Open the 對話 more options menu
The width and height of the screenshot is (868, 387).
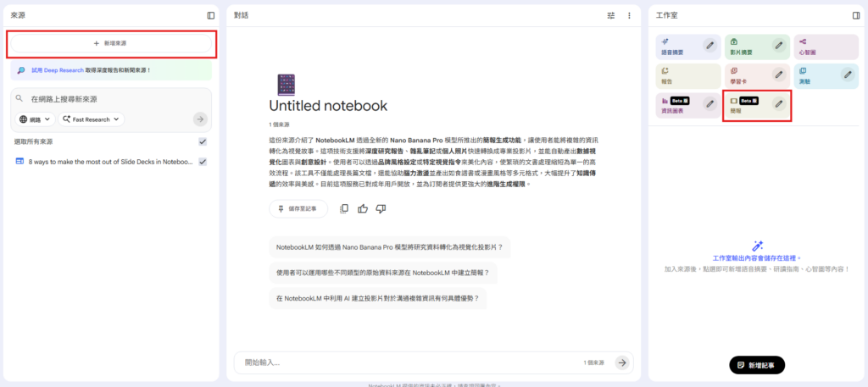click(629, 15)
